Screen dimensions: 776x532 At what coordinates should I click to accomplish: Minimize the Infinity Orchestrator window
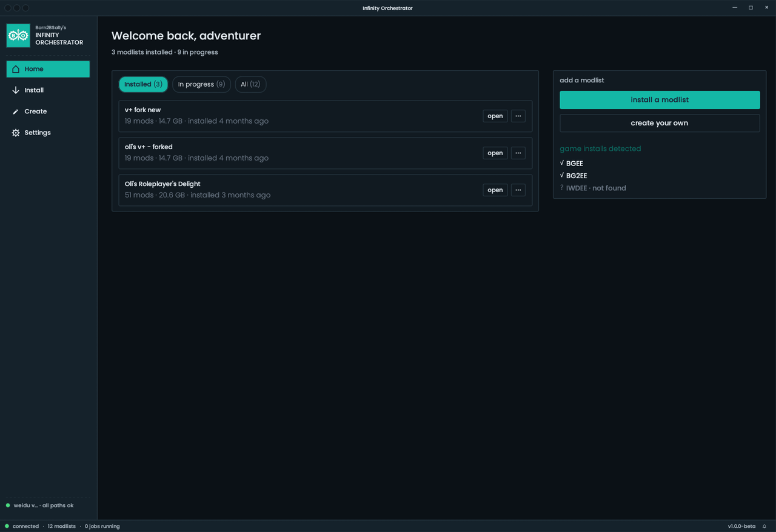[735, 8]
